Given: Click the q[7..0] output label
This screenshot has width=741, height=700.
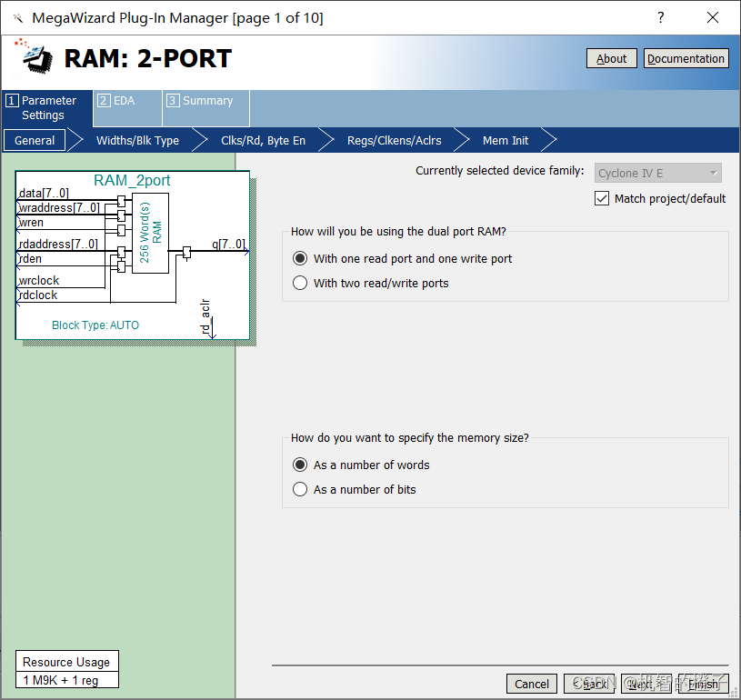Looking at the screenshot, I should 228,244.
